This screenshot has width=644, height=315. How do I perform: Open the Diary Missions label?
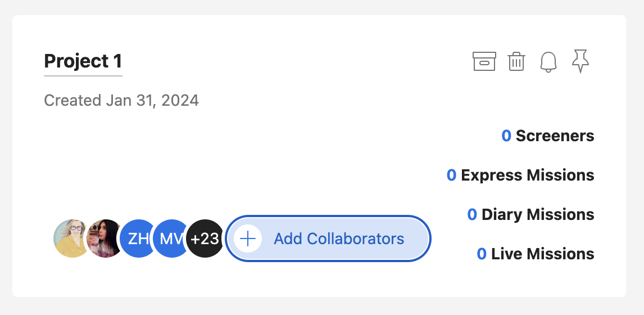point(538,215)
